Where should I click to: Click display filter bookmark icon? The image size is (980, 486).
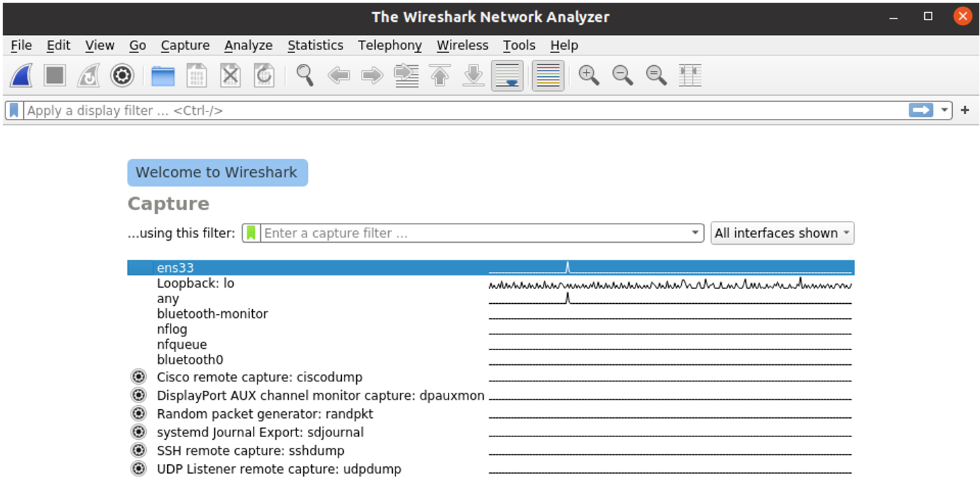(x=14, y=110)
